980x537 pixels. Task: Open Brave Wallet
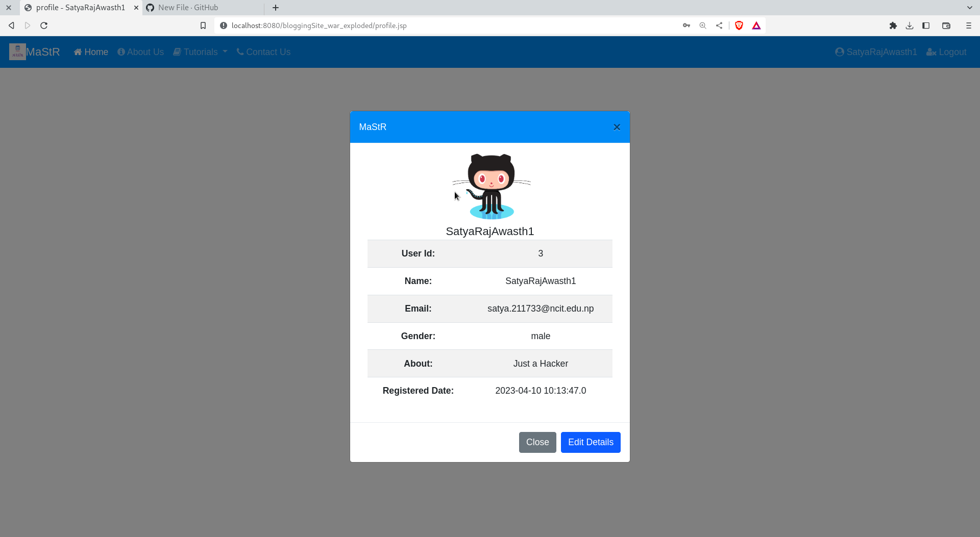coord(946,25)
